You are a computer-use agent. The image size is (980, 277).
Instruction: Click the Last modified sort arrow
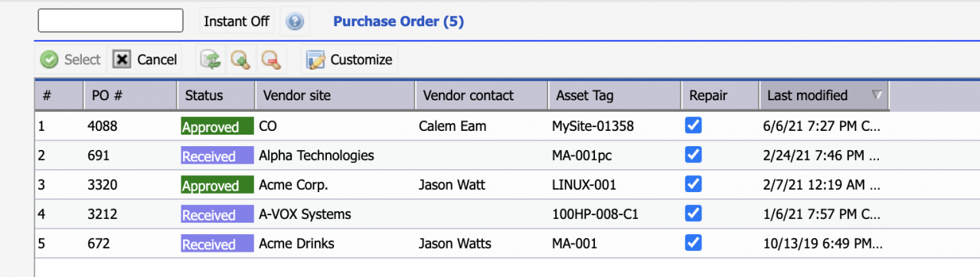pos(877,96)
